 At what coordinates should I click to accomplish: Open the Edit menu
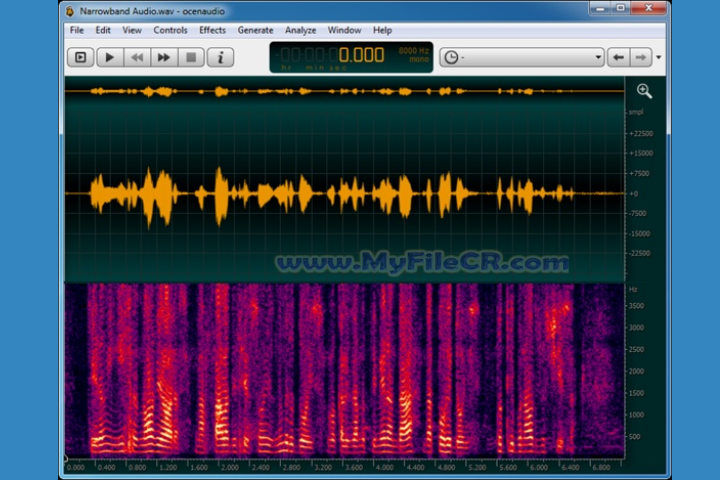103,30
